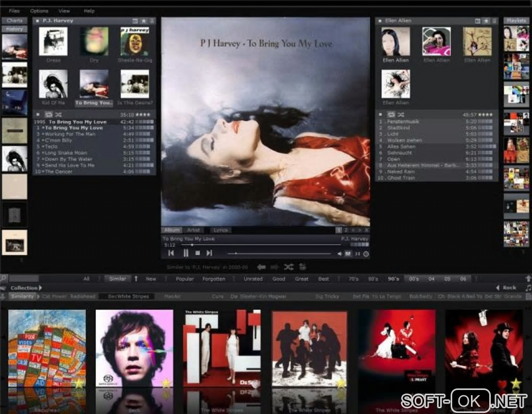Viewport: 532px width, 414px height.
Task: Click the sleep timer clock icon
Action: tap(366, 254)
